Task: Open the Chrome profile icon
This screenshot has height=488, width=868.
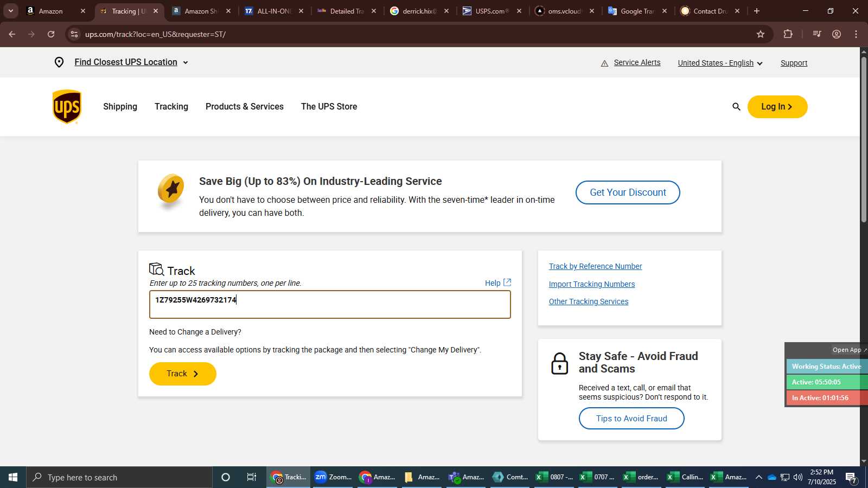Action: click(837, 34)
